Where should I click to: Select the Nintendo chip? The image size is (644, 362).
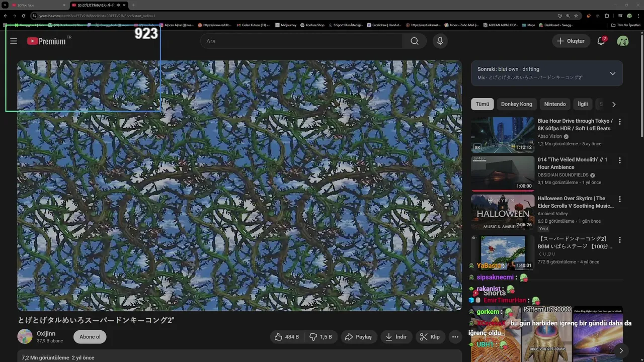click(555, 104)
